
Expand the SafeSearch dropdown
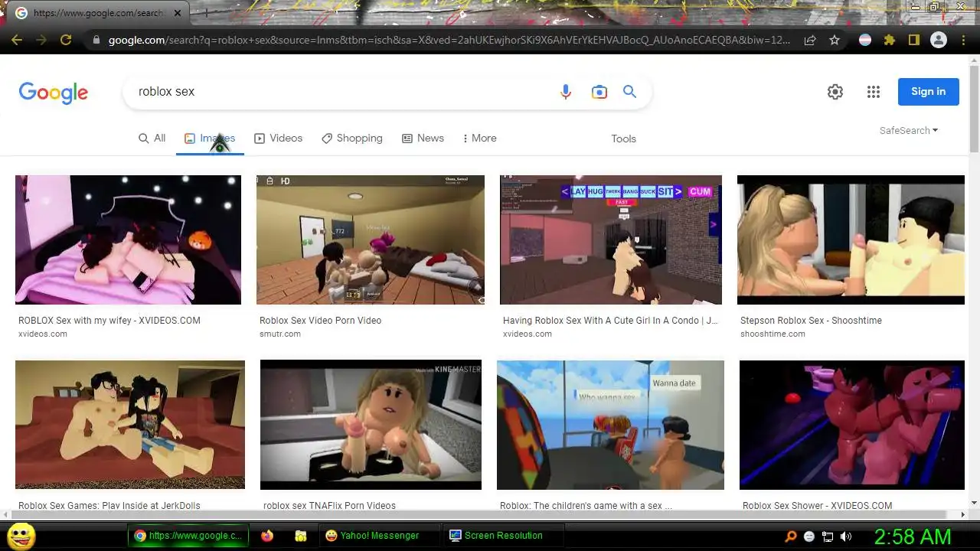[x=909, y=131]
